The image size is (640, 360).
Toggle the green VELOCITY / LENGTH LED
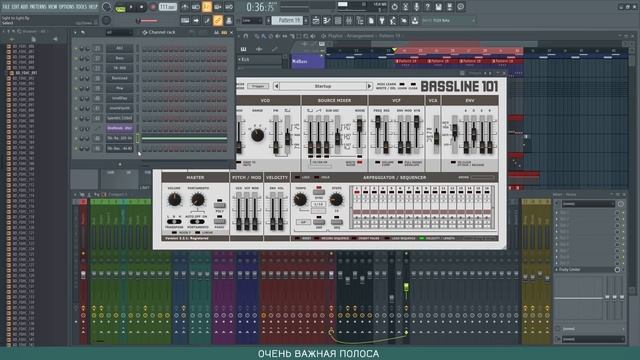pos(422,238)
